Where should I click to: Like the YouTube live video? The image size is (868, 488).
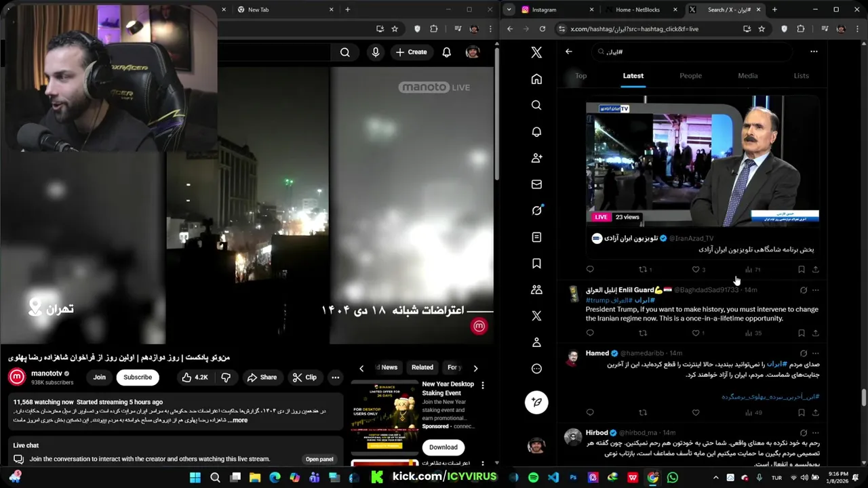click(195, 378)
